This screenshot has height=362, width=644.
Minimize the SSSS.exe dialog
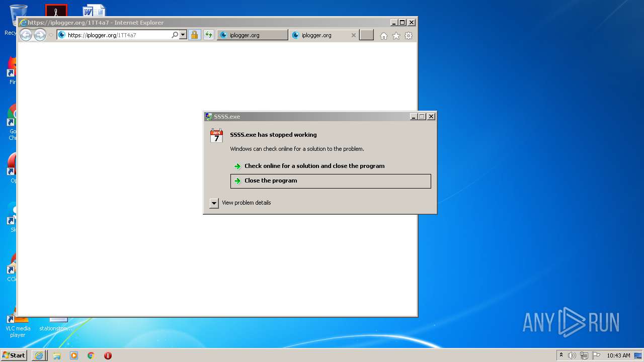coord(414,117)
